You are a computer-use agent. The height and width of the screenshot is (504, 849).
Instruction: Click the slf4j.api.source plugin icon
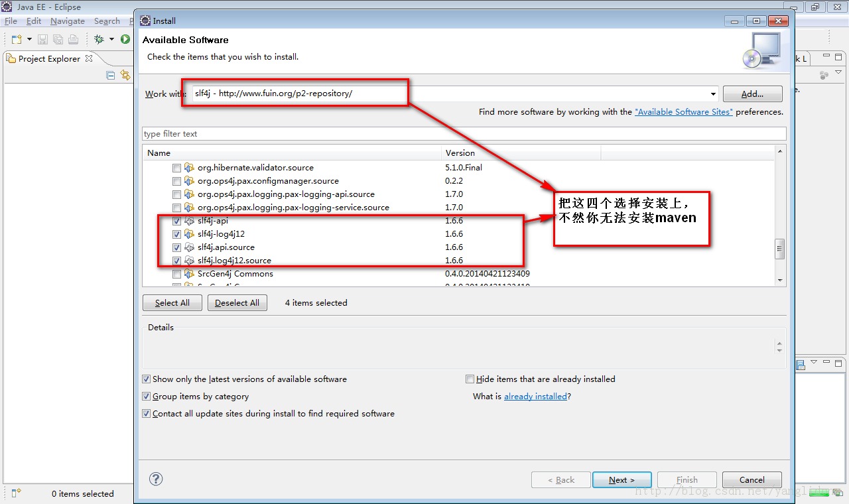pos(189,247)
